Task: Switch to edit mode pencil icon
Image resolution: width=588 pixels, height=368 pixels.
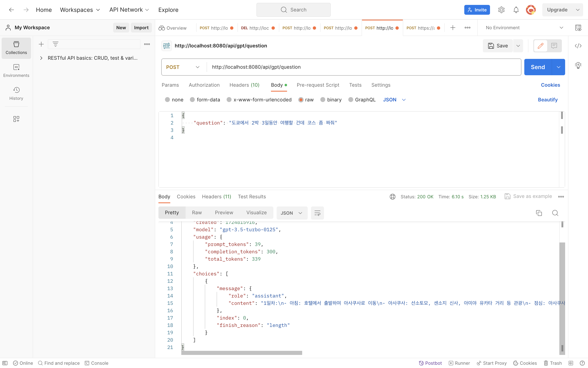Action: [x=541, y=46]
